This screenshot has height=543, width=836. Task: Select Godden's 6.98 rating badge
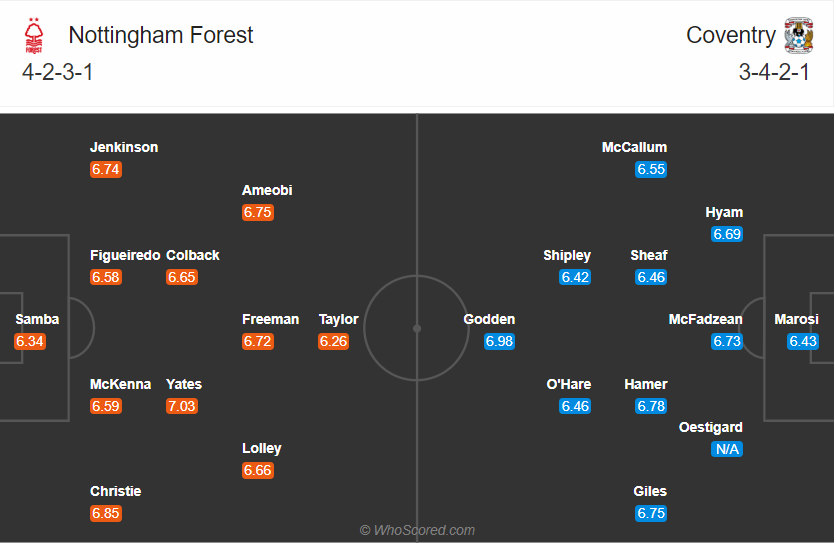pos(499,341)
